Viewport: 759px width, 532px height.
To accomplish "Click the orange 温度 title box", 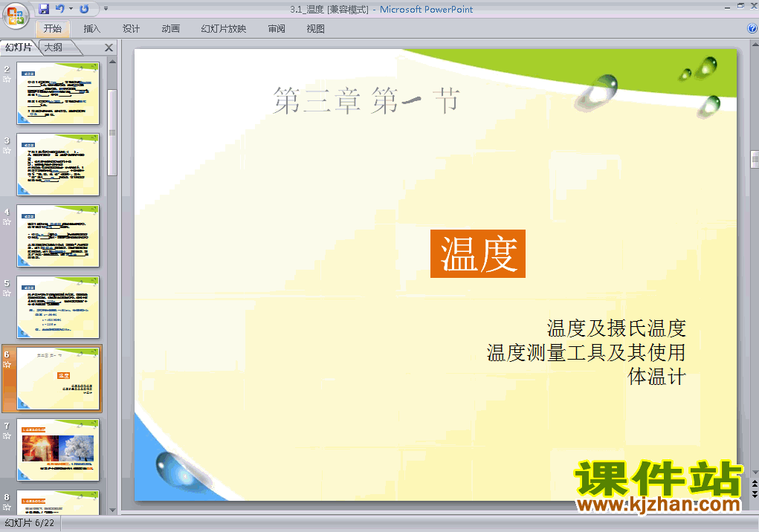I will point(478,253).
